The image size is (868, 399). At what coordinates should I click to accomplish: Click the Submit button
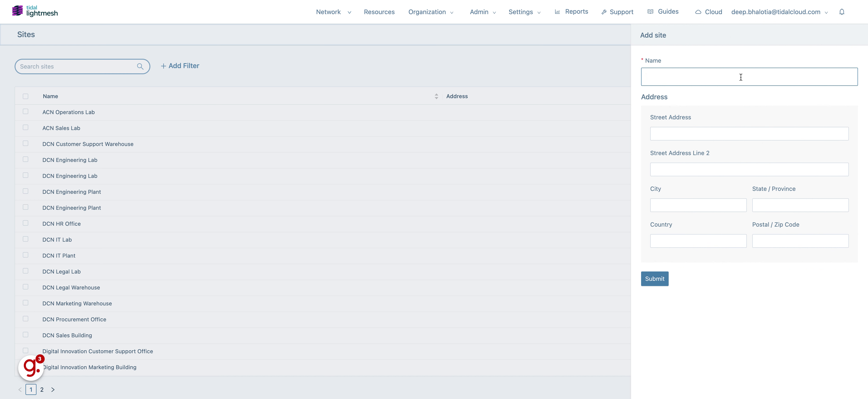[x=655, y=278]
